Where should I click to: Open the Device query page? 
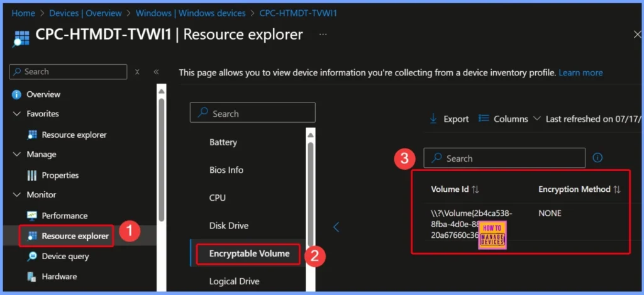pyautogui.click(x=65, y=256)
